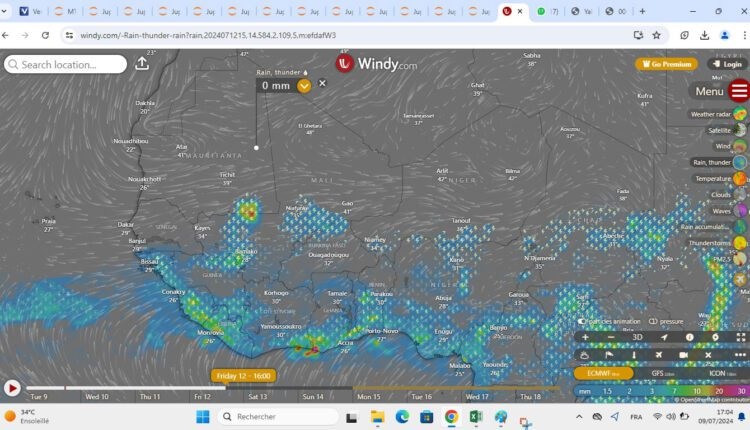This screenshot has width=750, height=430.
Task: Toggle the particles animation switch
Action: [x=582, y=321]
